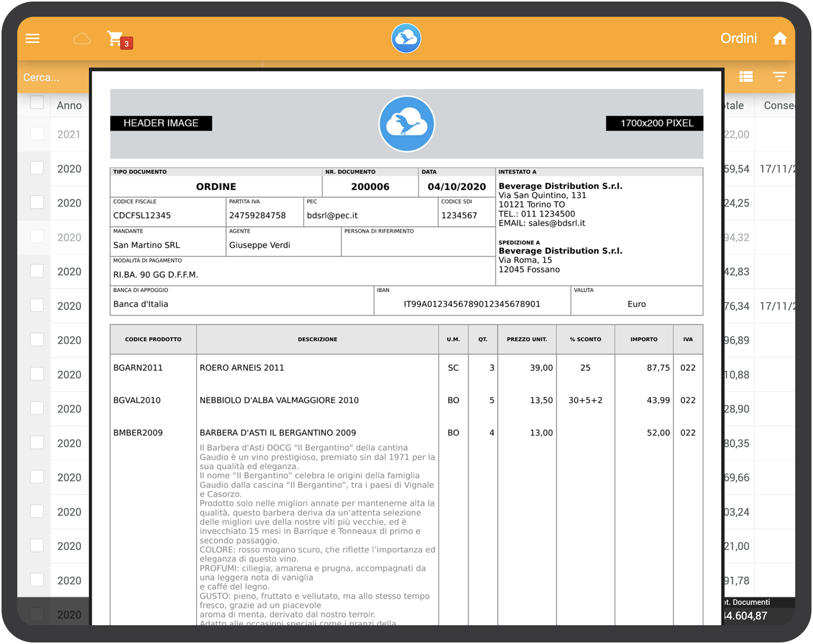
Task: Toggle the select-all checkbox in header
Action: coord(37,103)
